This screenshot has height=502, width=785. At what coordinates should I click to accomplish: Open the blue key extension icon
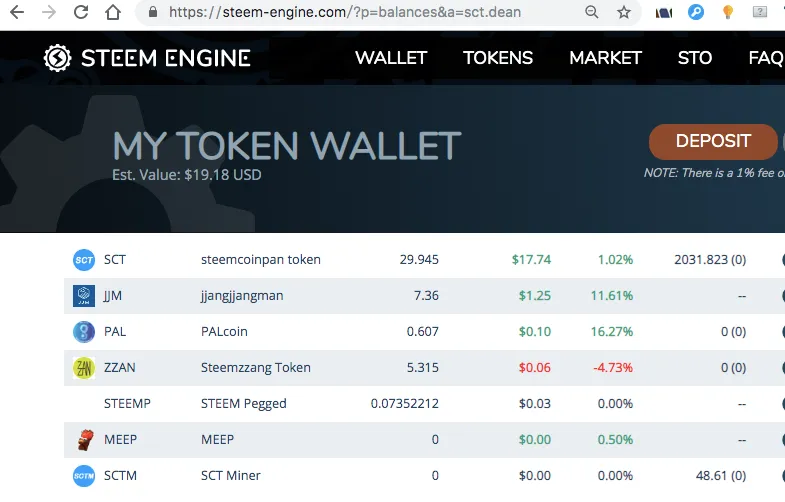pos(695,12)
